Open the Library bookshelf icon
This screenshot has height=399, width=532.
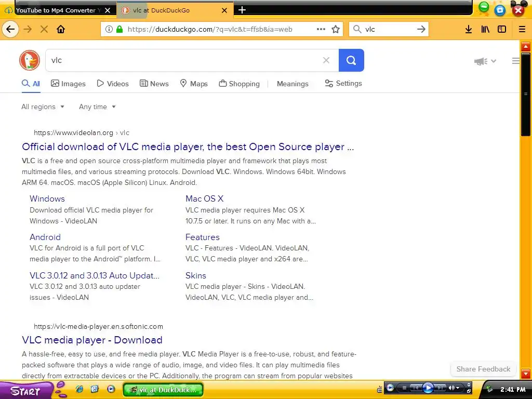tap(485, 29)
